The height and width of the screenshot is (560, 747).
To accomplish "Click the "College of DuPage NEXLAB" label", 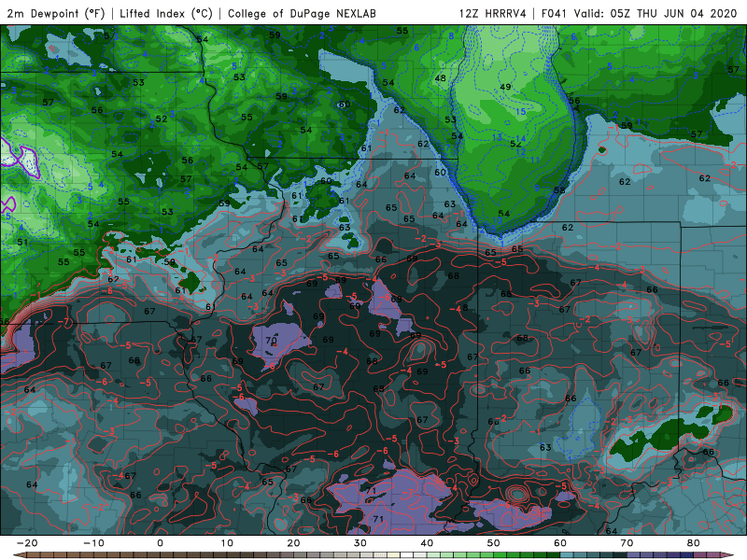I will click(x=302, y=13).
